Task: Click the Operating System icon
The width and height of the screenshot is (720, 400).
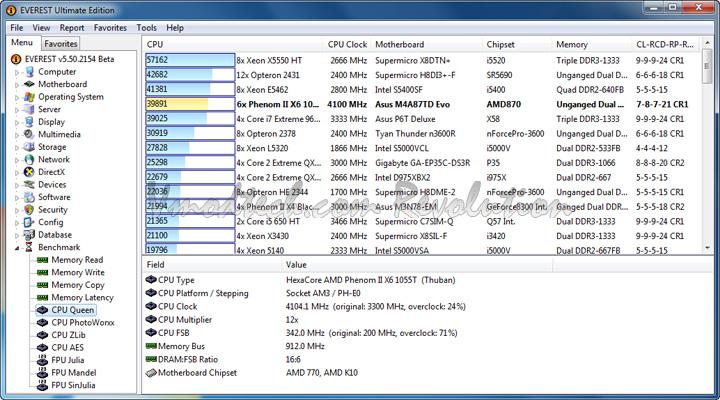Action: click(x=29, y=97)
